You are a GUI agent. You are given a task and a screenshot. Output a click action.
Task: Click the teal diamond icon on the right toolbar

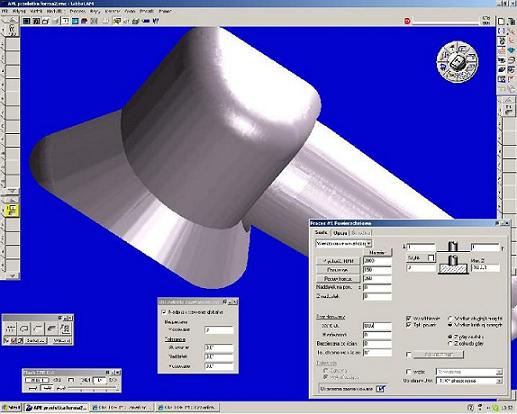pyautogui.click(x=511, y=50)
